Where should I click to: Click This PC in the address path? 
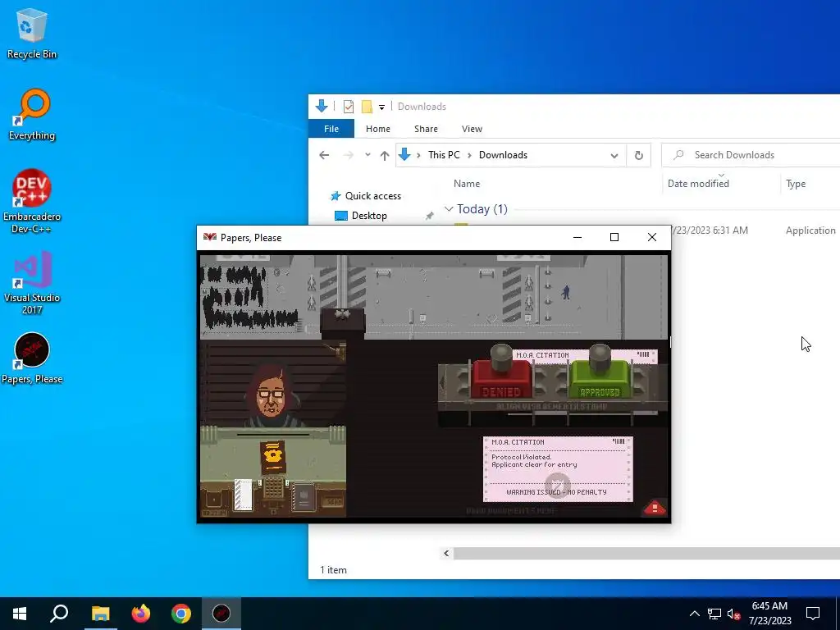[444, 155]
